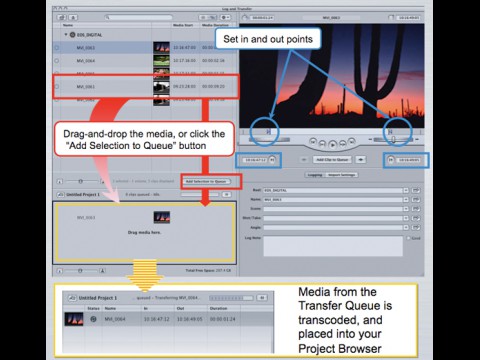Image resolution: width=480 pixels, height=360 pixels.
Task: Adjust thumbnail size slider beside Total Free Space
Action: click(81, 271)
